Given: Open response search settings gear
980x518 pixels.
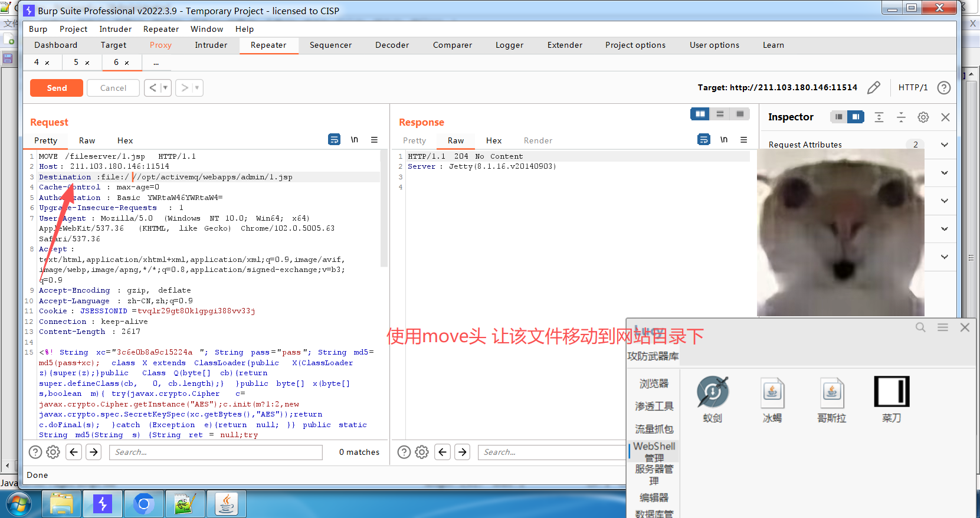Looking at the screenshot, I should (422, 452).
